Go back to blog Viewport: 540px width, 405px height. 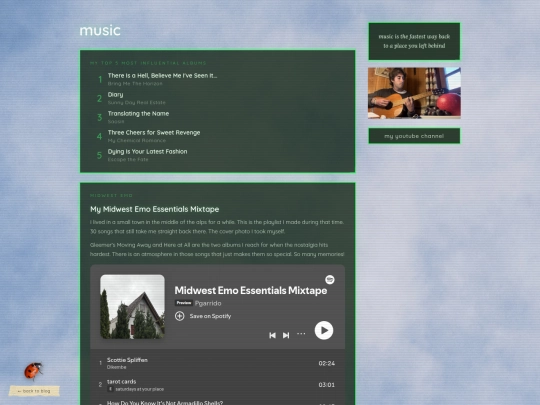pos(34,391)
